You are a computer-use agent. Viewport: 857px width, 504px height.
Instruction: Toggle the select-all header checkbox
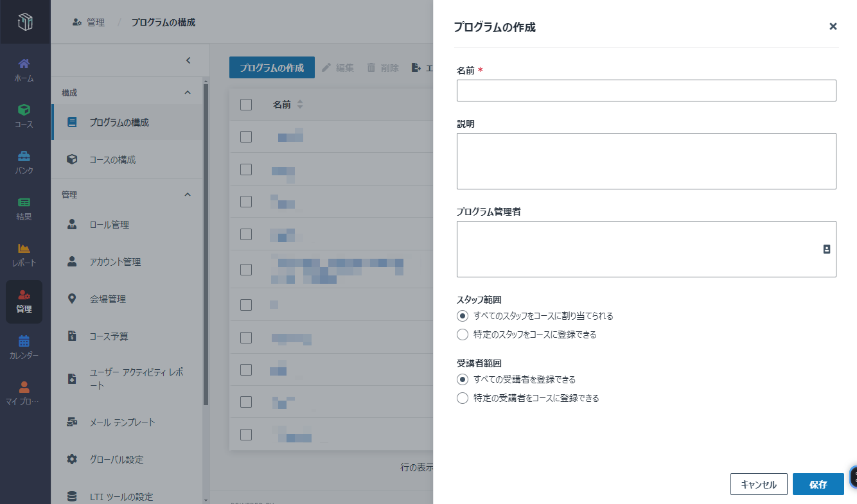246,105
